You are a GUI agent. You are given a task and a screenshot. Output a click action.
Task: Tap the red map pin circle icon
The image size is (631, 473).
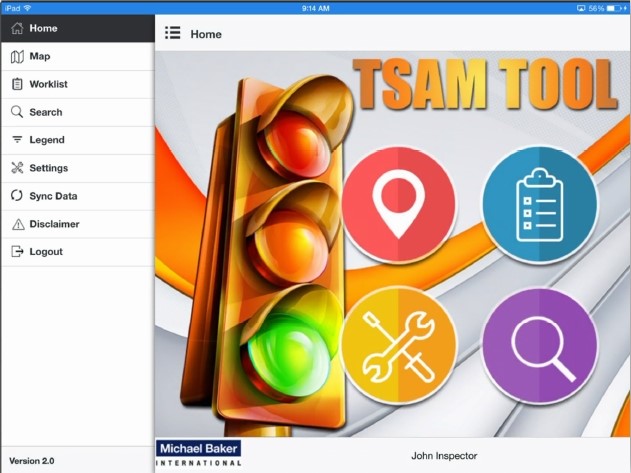[398, 204]
